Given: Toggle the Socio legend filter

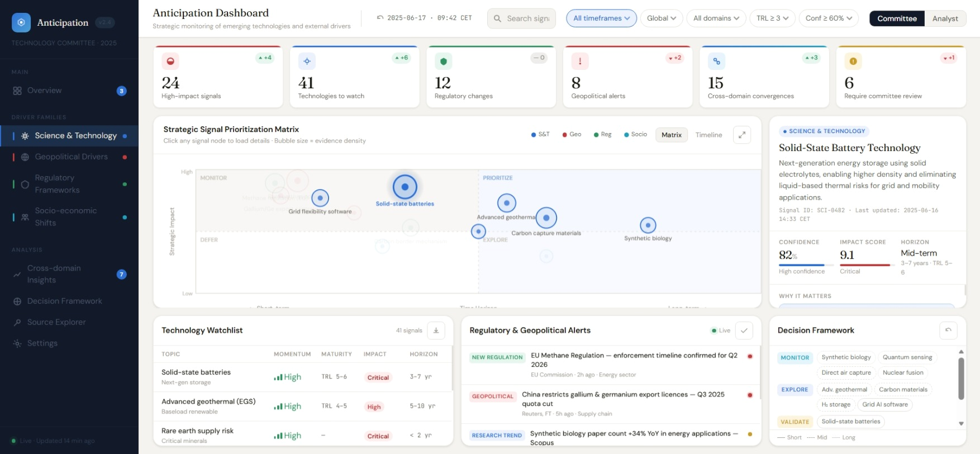Looking at the screenshot, I should pos(635,134).
